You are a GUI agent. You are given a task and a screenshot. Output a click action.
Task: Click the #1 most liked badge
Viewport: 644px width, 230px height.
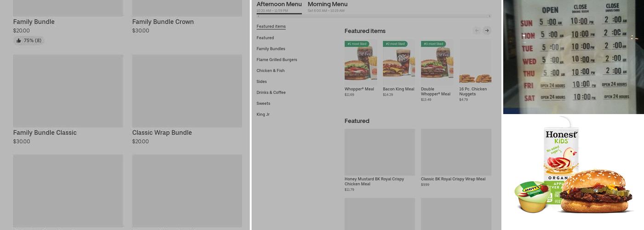(357, 44)
